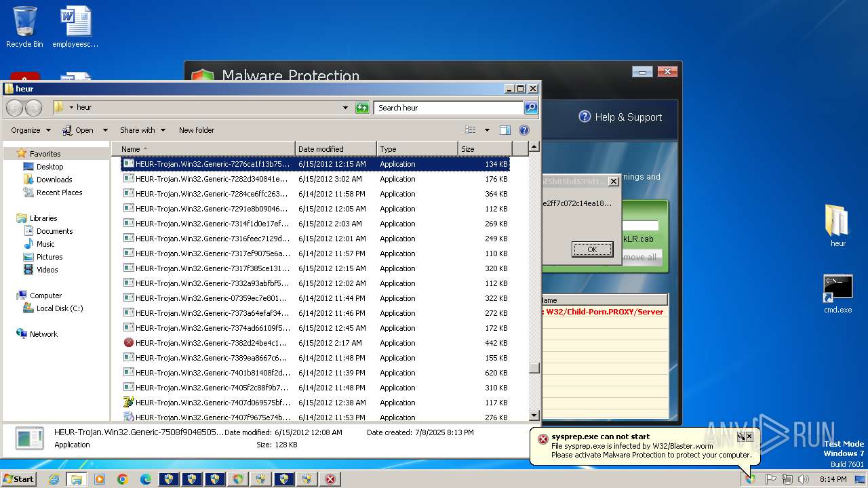Close the sysprep.exe balloon notification
The width and height of the screenshot is (868, 488).
[749, 436]
